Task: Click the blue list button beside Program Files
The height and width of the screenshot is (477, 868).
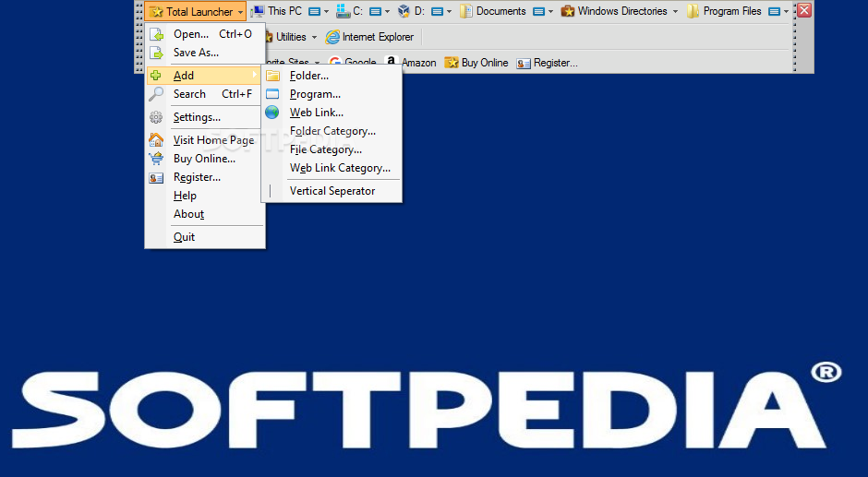Action: [x=775, y=12]
